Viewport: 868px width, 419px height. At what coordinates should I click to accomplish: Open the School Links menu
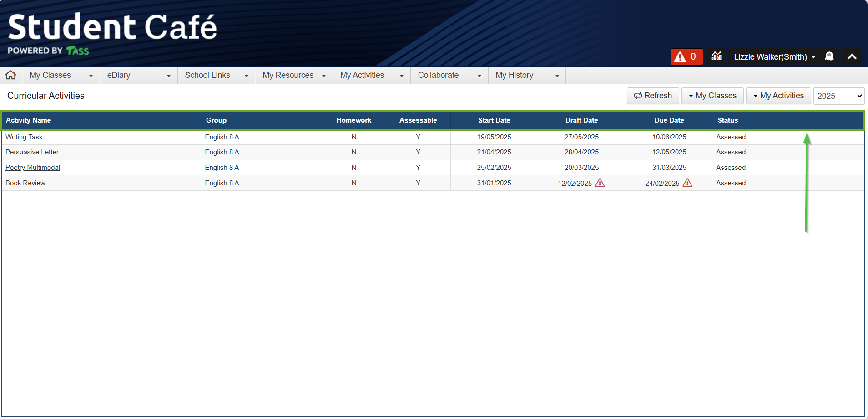coord(216,76)
